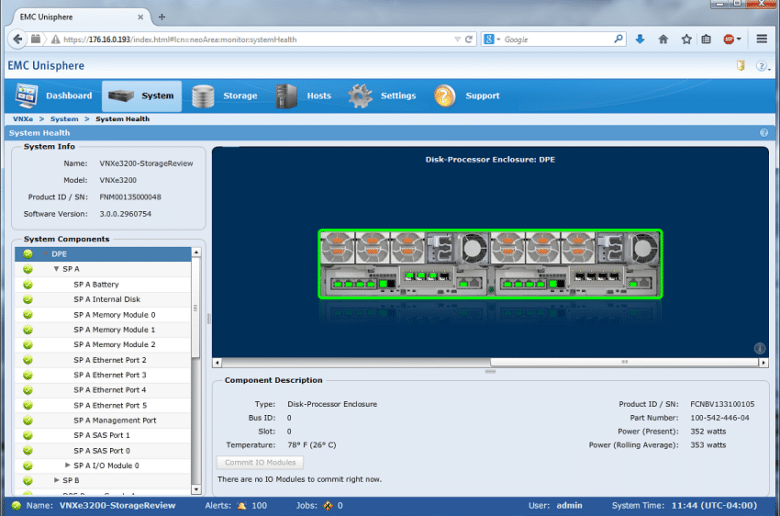The width and height of the screenshot is (780, 516).
Task: Open the URL history dropdown arrow
Action: [x=457, y=39]
